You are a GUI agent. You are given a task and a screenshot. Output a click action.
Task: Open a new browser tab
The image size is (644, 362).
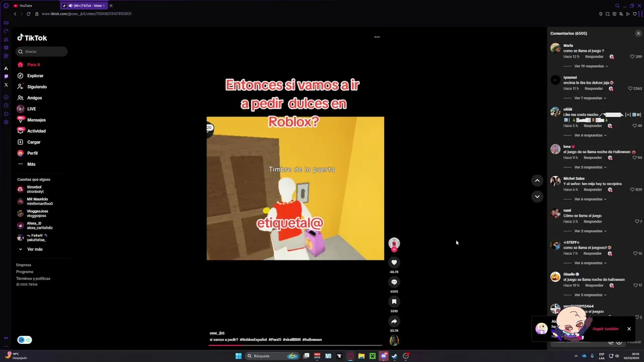click(x=111, y=6)
